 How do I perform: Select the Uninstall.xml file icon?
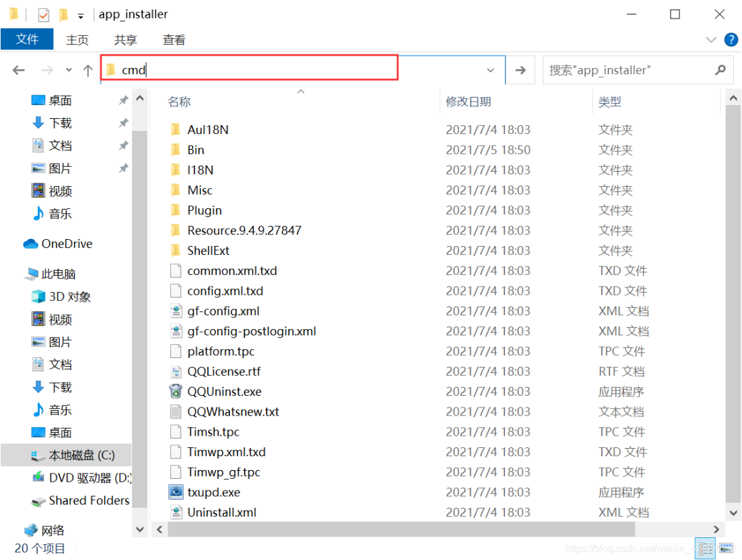[176, 512]
